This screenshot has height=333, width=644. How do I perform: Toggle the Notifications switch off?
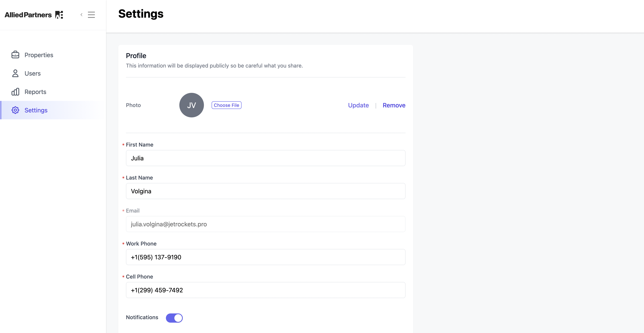click(x=174, y=318)
